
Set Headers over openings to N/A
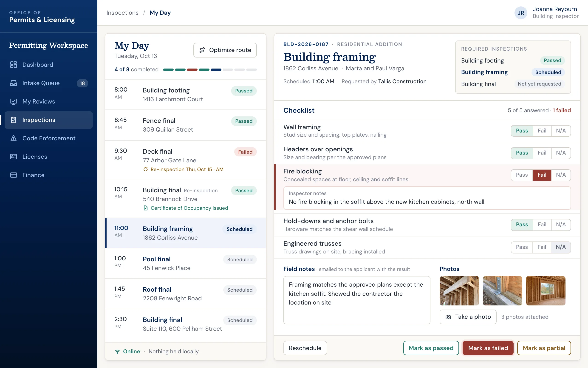click(561, 153)
